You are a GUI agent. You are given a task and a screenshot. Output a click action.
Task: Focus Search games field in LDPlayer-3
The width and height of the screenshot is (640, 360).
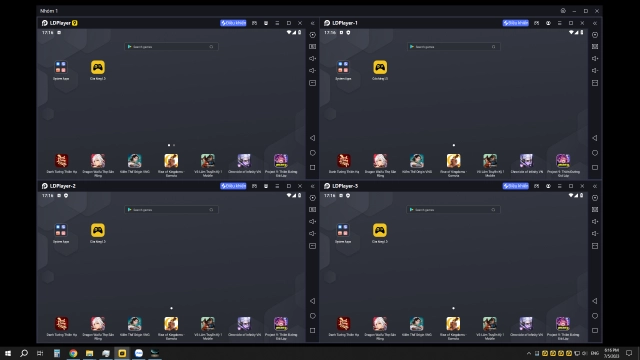(453, 209)
